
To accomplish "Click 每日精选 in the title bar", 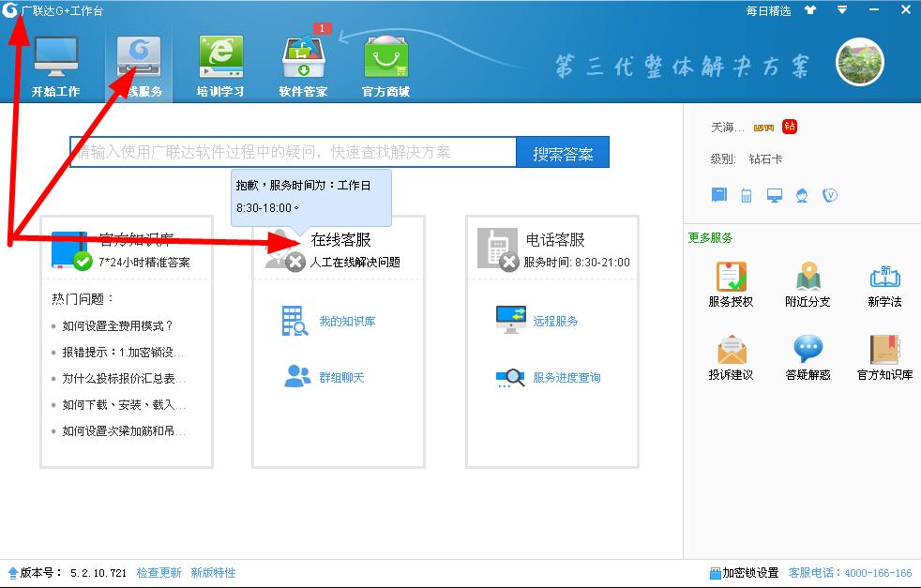I will [768, 10].
